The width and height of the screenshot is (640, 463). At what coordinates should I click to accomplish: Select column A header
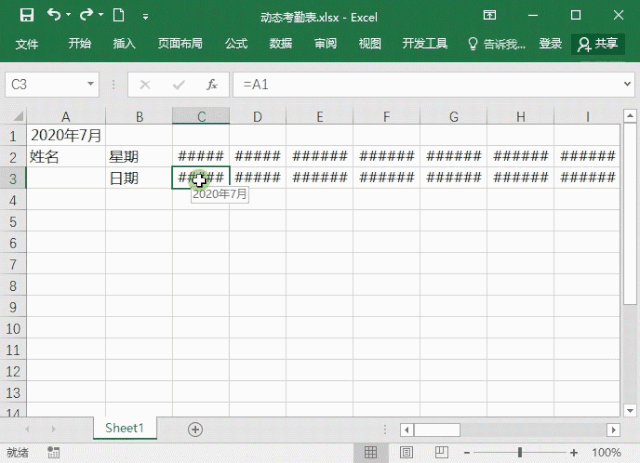(x=66, y=117)
